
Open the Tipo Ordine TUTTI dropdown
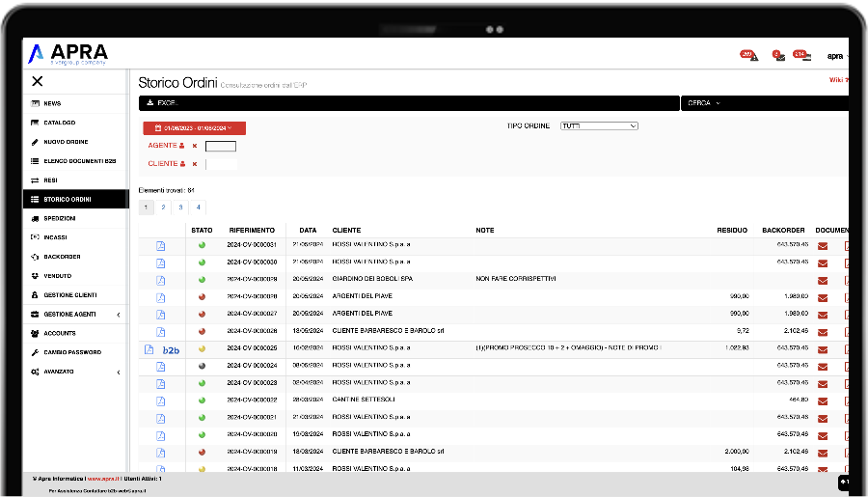point(599,125)
